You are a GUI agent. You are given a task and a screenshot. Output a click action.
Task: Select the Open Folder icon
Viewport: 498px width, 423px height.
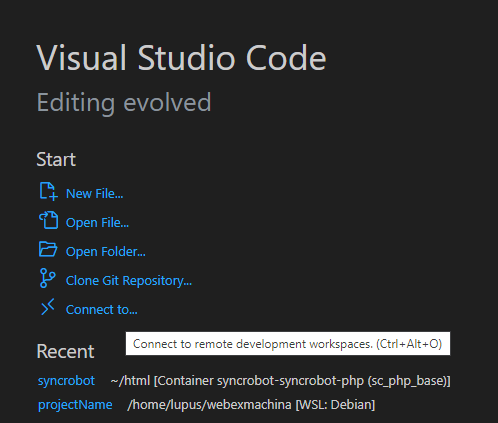pyautogui.click(x=48, y=249)
